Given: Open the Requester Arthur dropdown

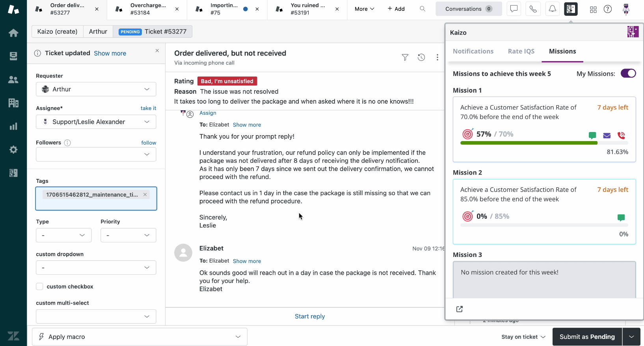Looking at the screenshot, I should point(96,89).
